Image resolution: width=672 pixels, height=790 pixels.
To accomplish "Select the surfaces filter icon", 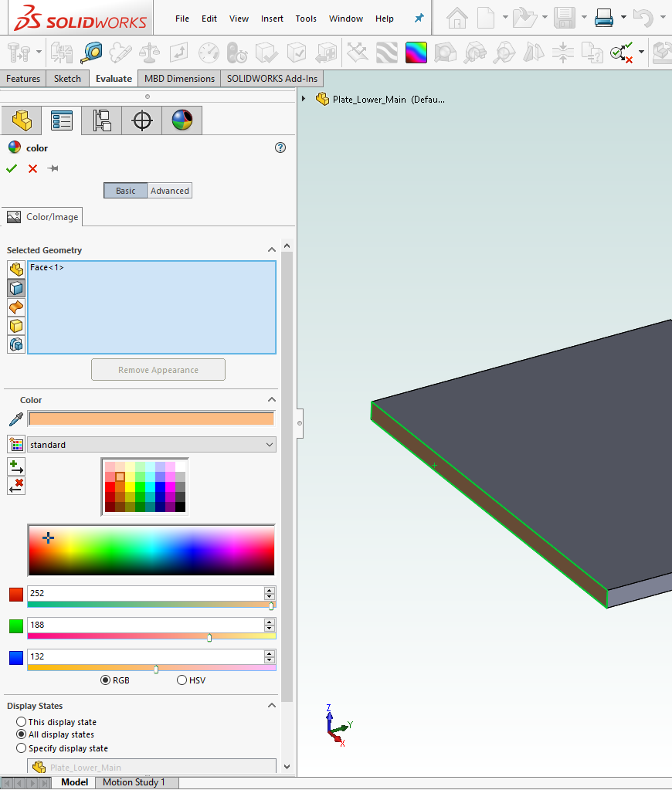I will 16,307.
